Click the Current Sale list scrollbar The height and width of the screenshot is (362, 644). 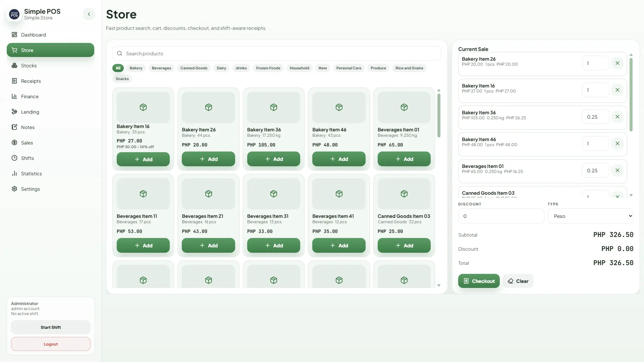point(631,95)
